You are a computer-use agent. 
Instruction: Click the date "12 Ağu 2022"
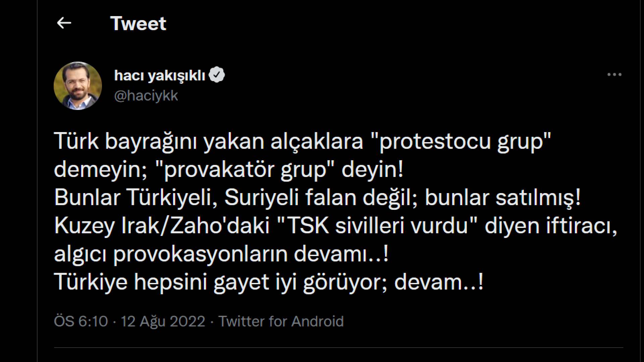coord(163,321)
